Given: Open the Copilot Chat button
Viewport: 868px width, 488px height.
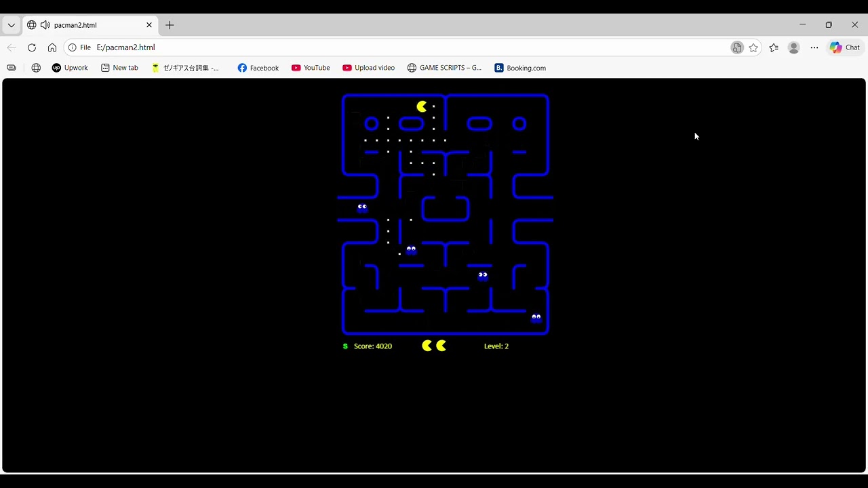Looking at the screenshot, I should (845, 47).
